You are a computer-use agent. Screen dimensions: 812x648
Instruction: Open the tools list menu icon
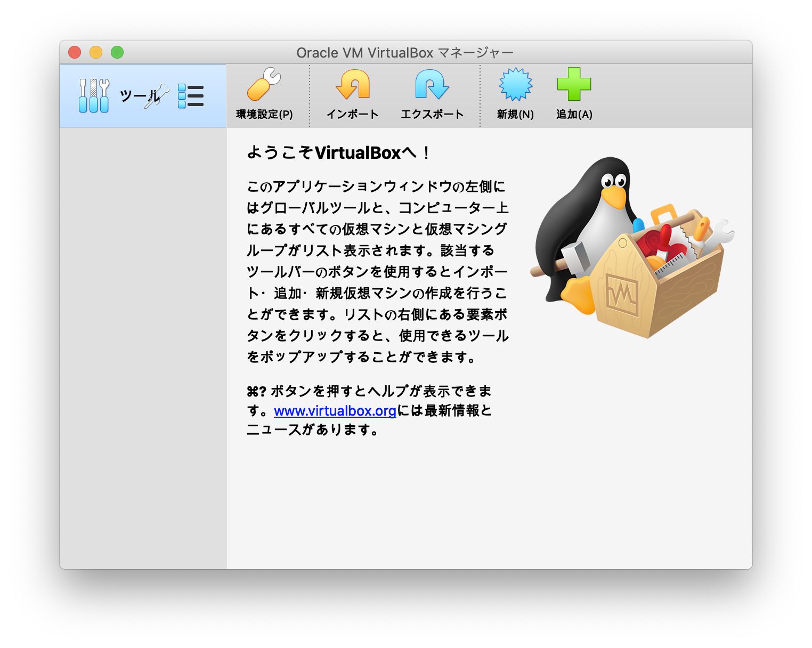click(x=191, y=96)
